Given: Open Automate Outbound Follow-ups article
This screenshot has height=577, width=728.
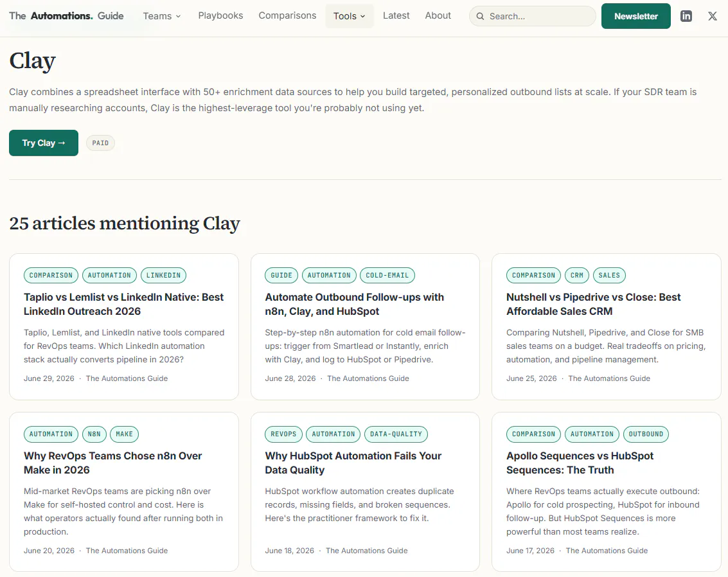Looking at the screenshot, I should pos(354,304).
